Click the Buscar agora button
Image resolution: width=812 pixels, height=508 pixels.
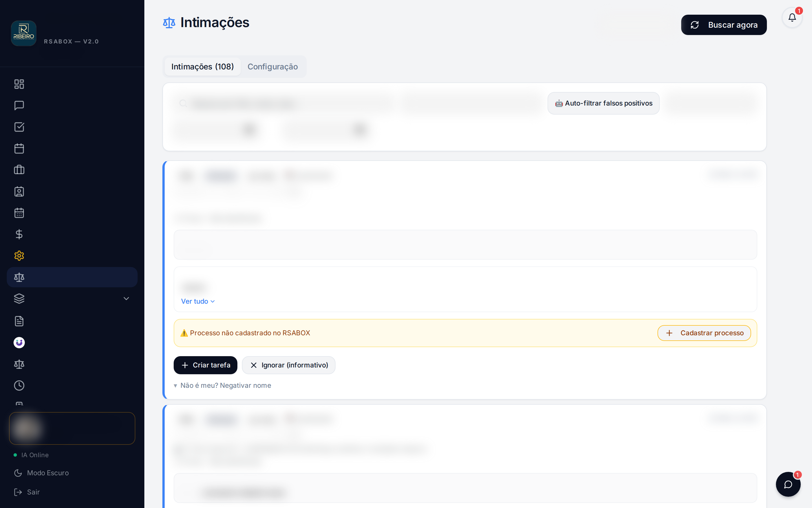pyautogui.click(x=724, y=25)
